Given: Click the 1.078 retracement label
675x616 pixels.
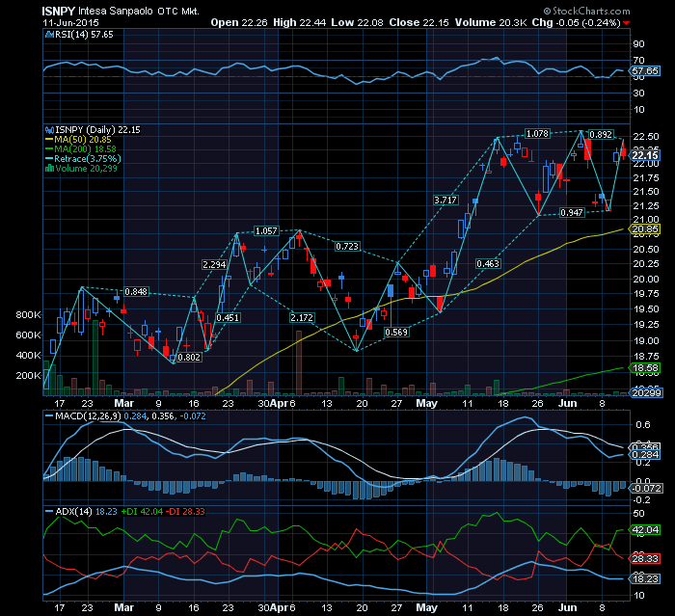Looking at the screenshot, I should pos(538,133).
